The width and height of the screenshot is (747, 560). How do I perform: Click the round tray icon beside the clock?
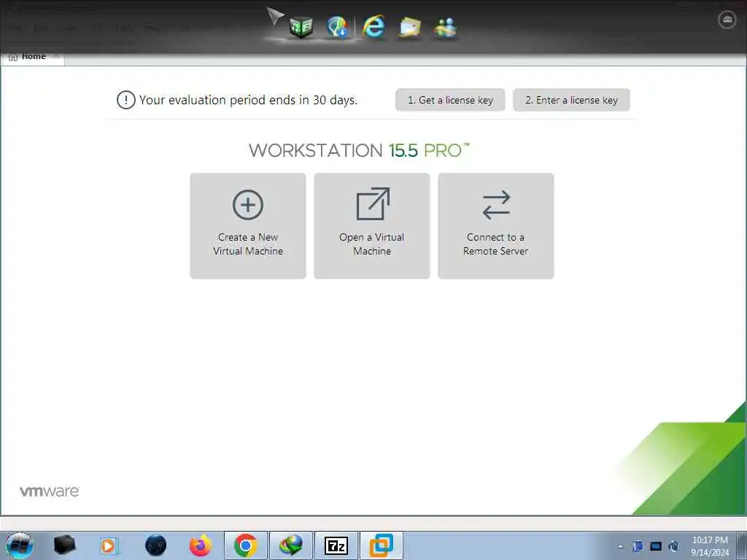click(673, 546)
